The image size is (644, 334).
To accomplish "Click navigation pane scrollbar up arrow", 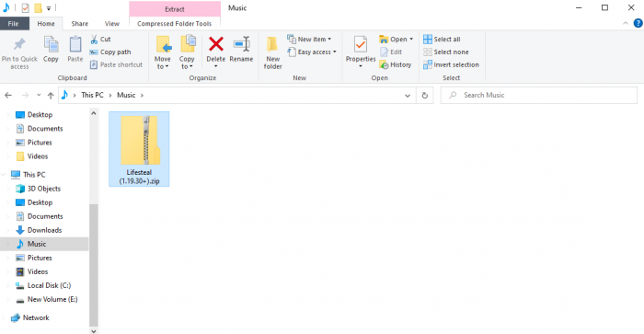I will [94, 113].
